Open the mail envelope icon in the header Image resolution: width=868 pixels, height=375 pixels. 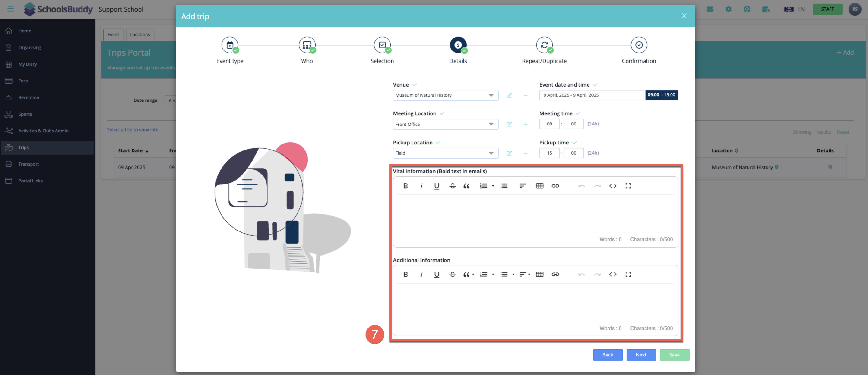pyautogui.click(x=710, y=9)
